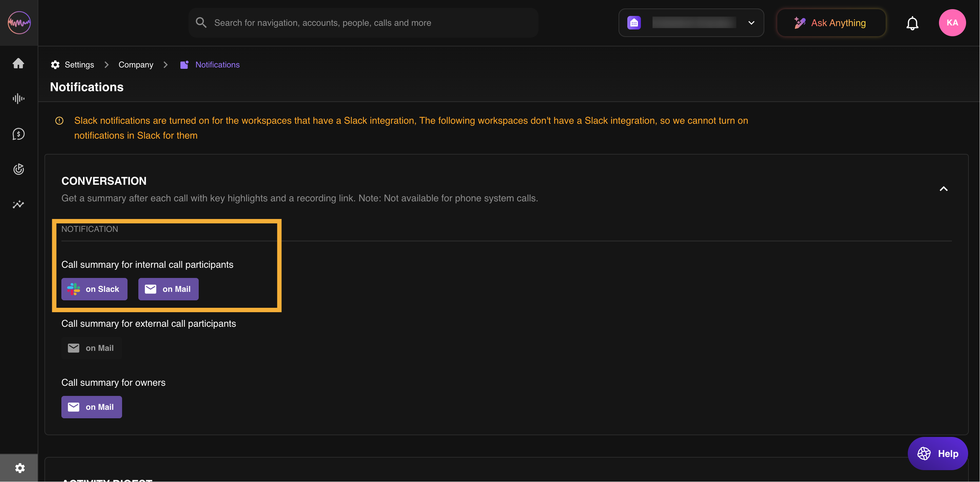Go to Company breadcrumb

tap(136, 65)
